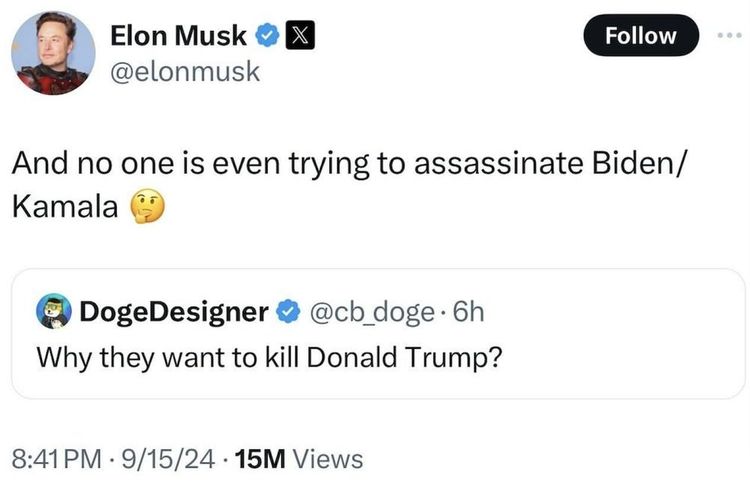Click the word Kamala in the tweet
The width and height of the screenshot is (750, 487).
click(66, 207)
